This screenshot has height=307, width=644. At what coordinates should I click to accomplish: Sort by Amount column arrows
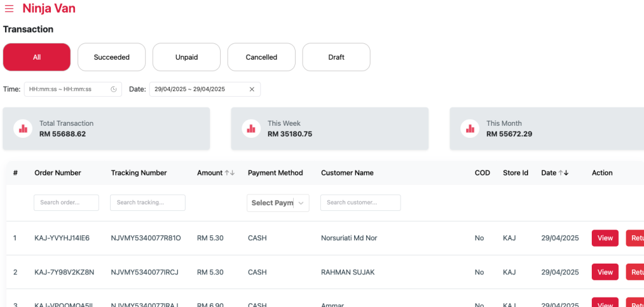[x=230, y=173]
